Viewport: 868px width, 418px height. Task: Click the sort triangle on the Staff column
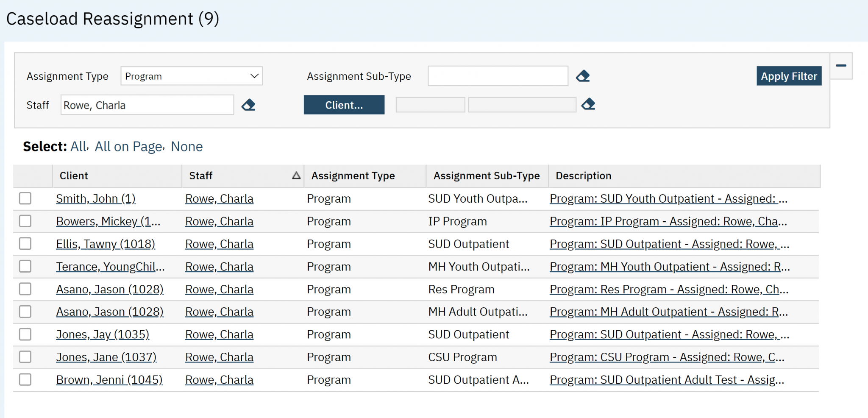[295, 175]
